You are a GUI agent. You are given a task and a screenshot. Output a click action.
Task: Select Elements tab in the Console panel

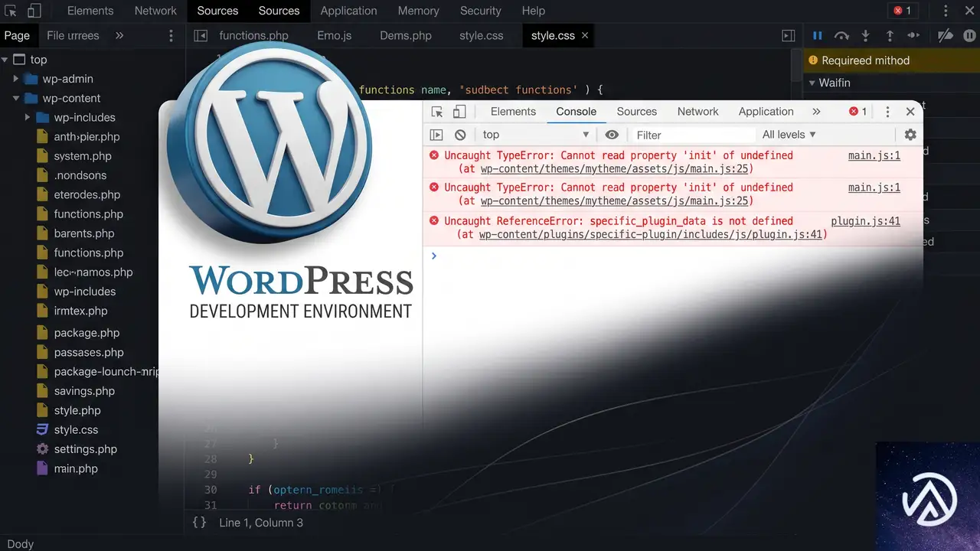pos(513,112)
